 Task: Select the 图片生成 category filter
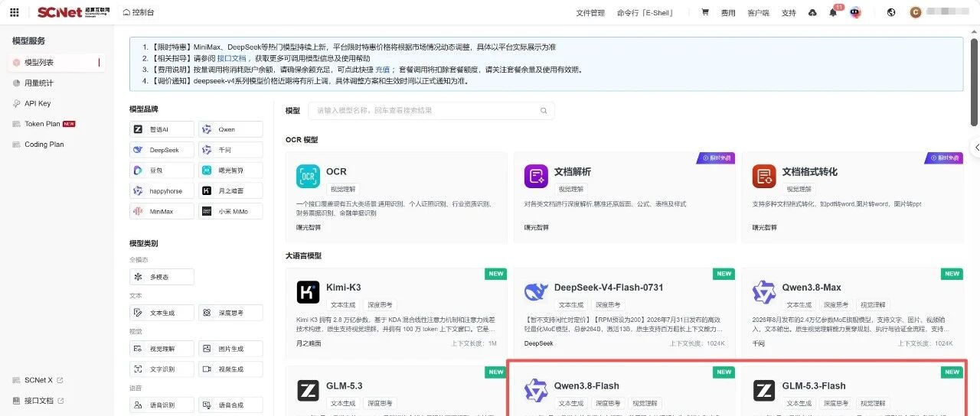click(x=230, y=349)
